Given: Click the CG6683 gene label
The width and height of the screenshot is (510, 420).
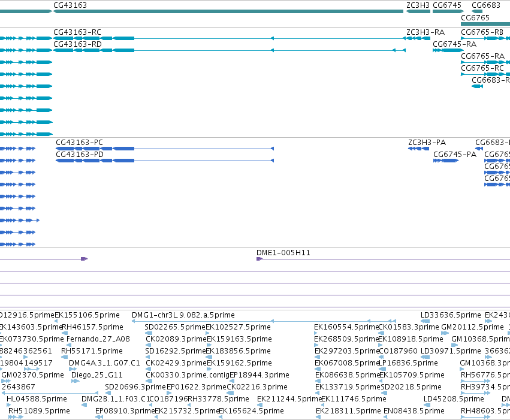Looking at the screenshot, I should coord(486,5).
